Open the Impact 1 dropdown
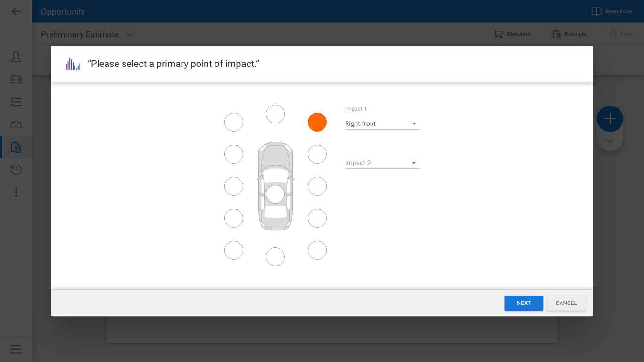This screenshot has height=362, width=644. click(382, 123)
